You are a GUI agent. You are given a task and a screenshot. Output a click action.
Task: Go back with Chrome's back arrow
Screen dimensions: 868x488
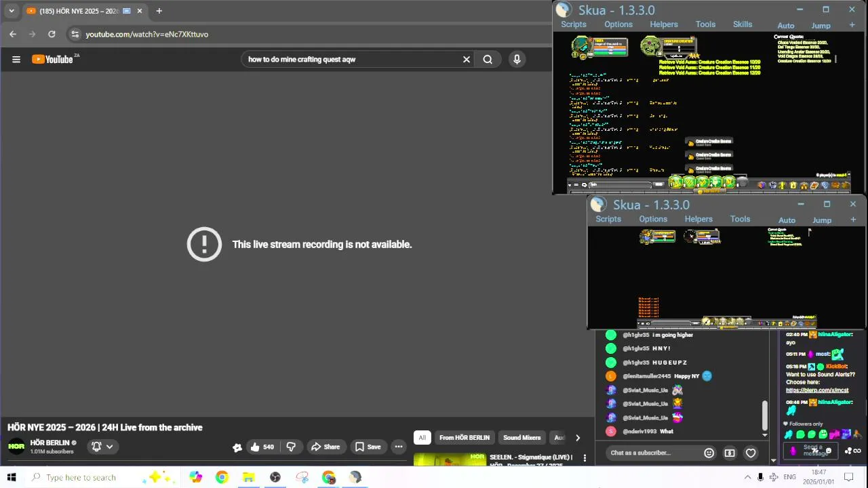coord(13,34)
